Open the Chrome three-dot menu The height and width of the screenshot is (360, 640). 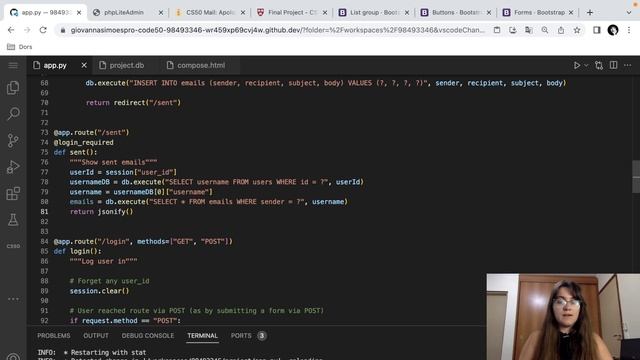click(629, 30)
